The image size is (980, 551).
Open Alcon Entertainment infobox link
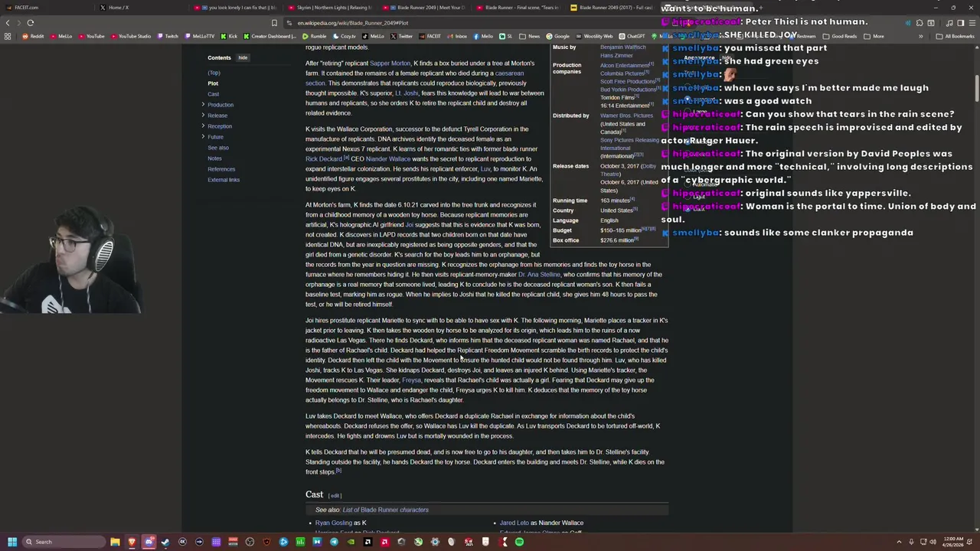point(625,65)
